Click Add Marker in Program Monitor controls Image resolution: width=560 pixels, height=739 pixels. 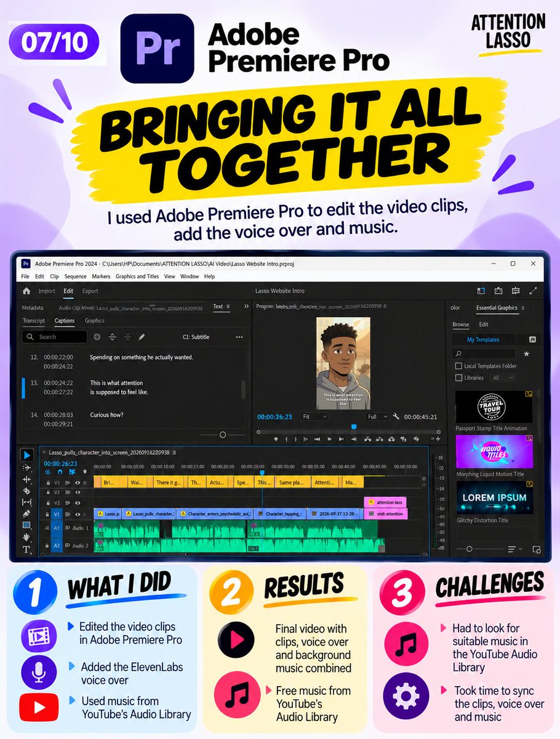(276, 438)
